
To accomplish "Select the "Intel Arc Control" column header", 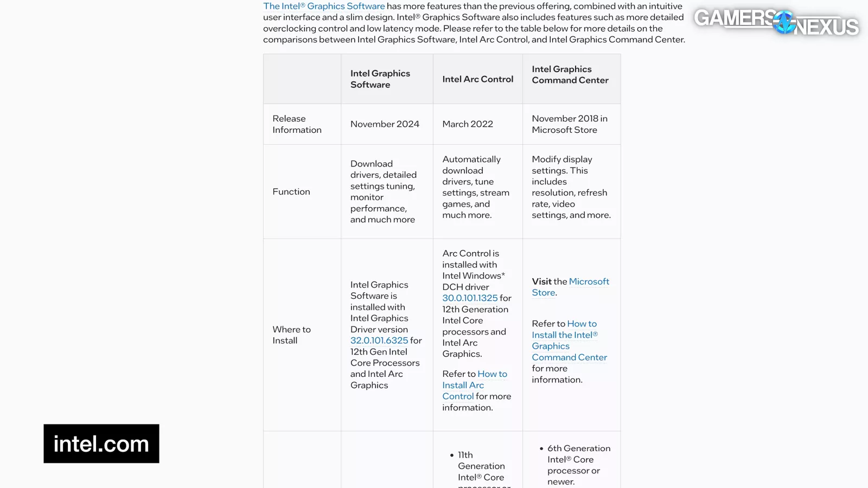I will point(477,79).
